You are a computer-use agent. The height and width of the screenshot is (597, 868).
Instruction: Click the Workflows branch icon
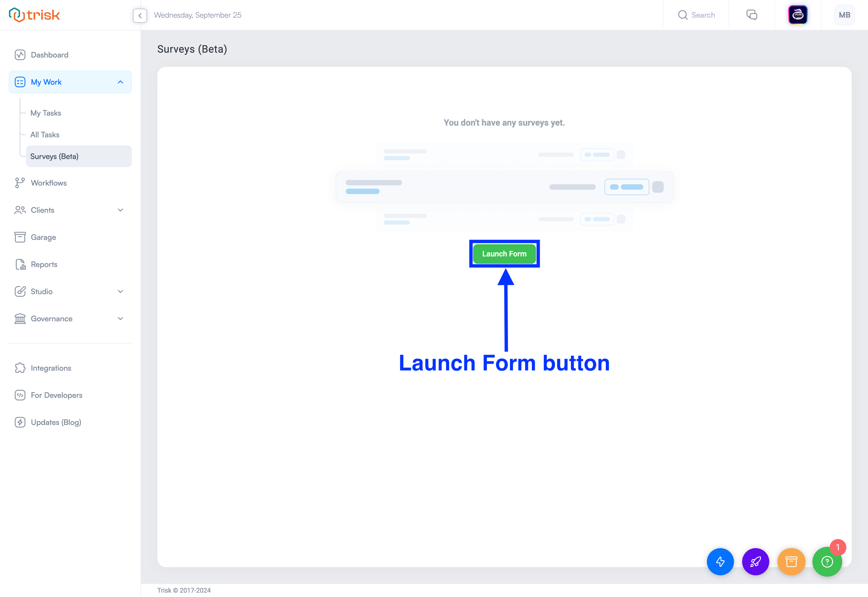coord(20,183)
